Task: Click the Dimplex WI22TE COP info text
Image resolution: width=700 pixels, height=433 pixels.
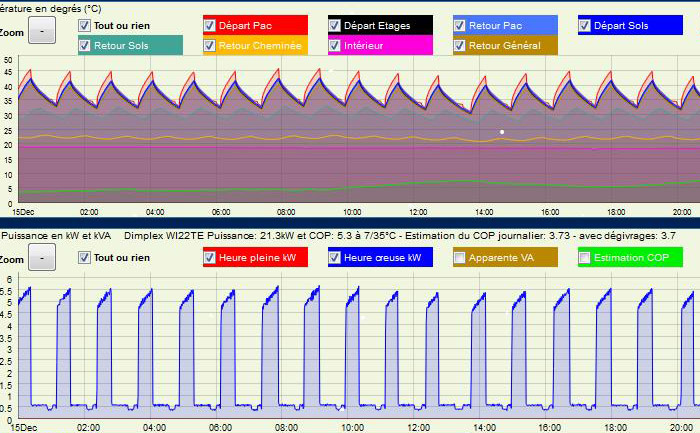Action: click(400, 236)
